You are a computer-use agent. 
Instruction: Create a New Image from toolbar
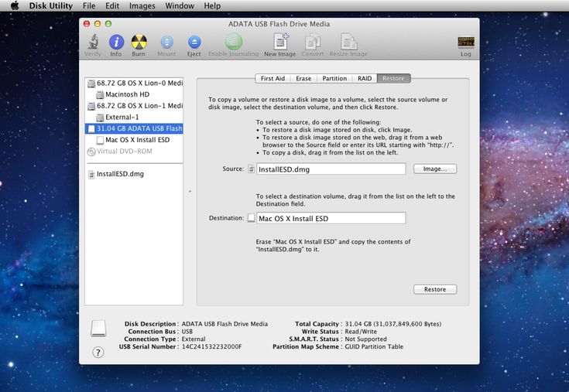coord(280,42)
